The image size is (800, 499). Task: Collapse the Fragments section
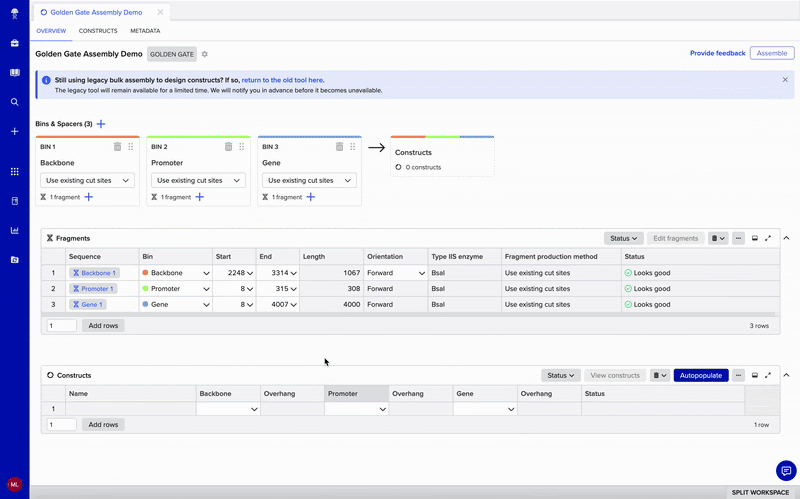pyautogui.click(x=785, y=238)
